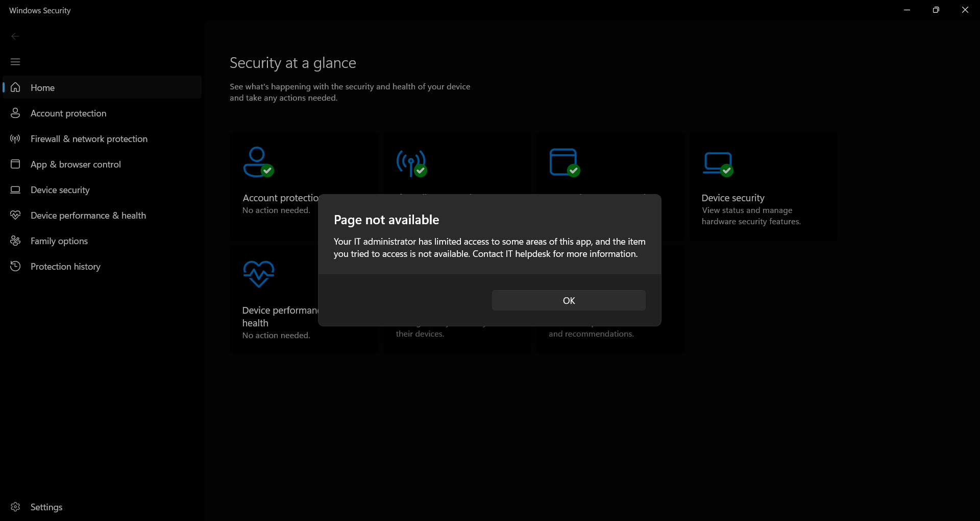Open the hamburger navigation menu
The width and height of the screenshot is (980, 521).
coord(15,62)
